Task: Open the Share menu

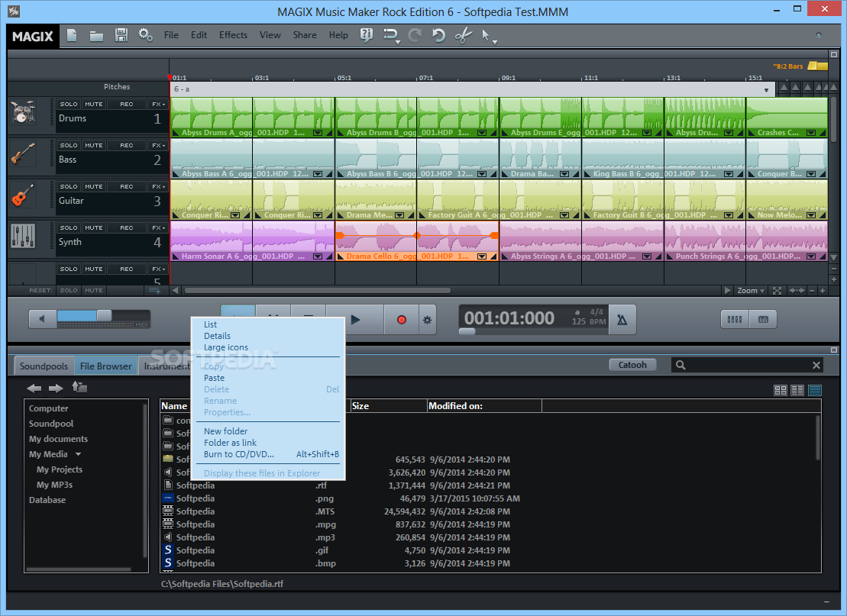Action: coord(305,34)
